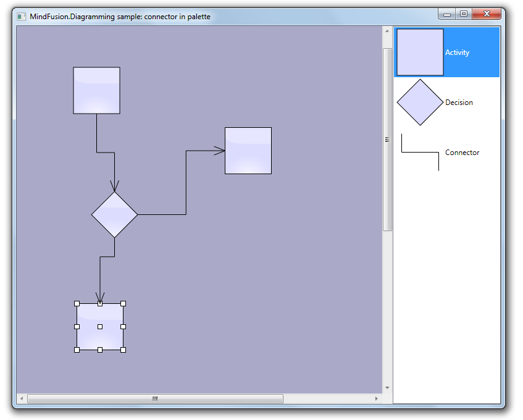This screenshot has width=523, height=420.
Task: Click the horizontal scrollbar thumb
Action: click(155, 399)
